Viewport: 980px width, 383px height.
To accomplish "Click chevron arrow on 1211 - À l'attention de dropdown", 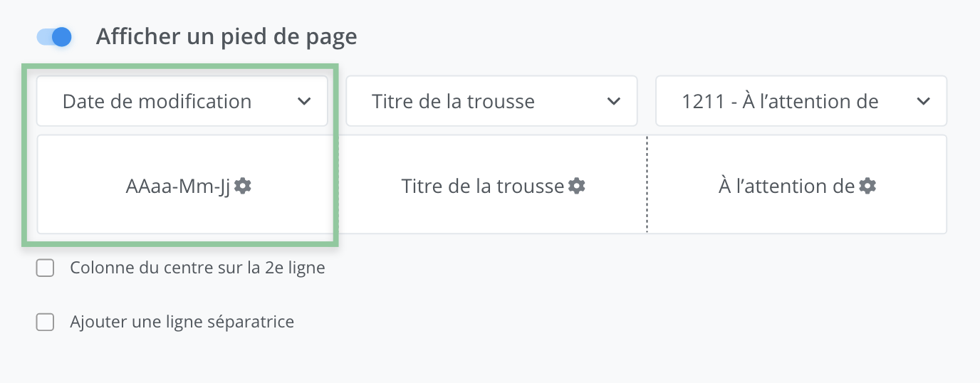I will coord(923,102).
